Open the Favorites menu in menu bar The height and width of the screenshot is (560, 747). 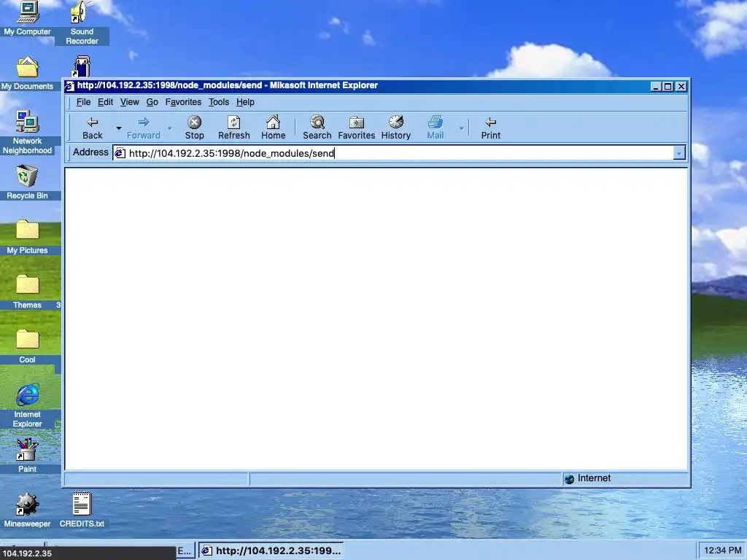click(x=183, y=102)
